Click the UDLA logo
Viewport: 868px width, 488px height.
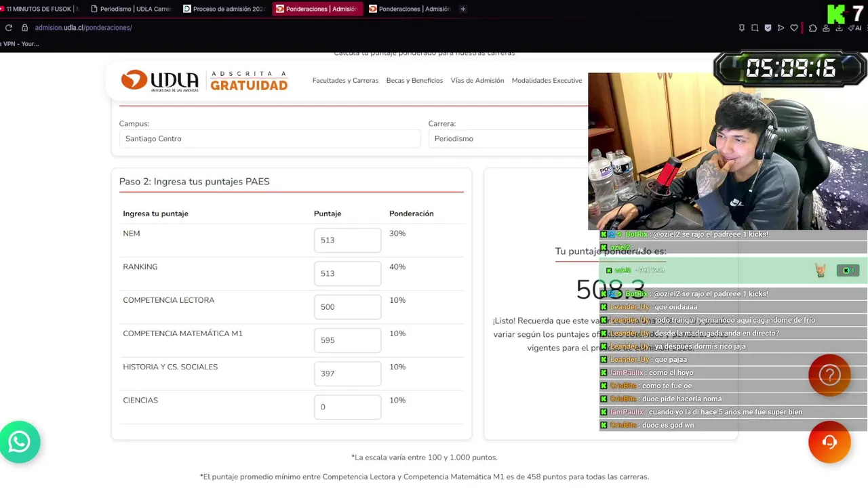[159, 81]
